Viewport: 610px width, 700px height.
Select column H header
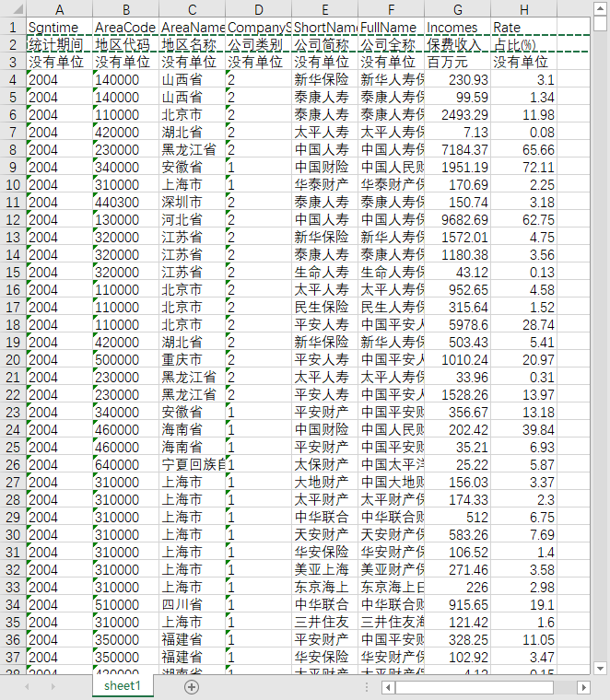click(523, 9)
